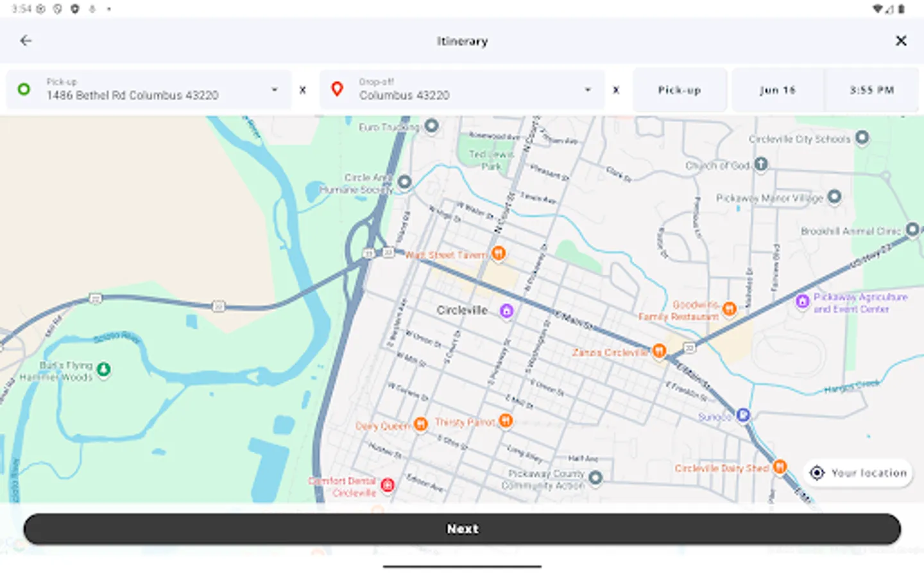
Task: Tap the Circle Area Humane Society marker
Action: click(x=404, y=182)
